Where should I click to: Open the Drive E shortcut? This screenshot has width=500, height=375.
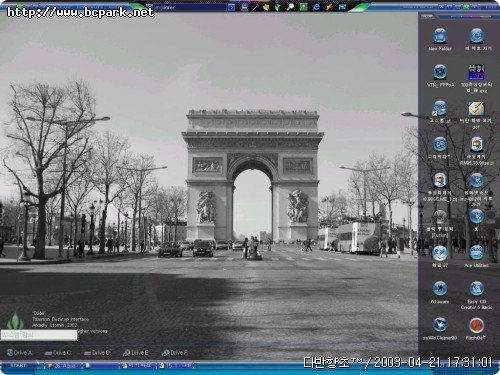[136, 352]
